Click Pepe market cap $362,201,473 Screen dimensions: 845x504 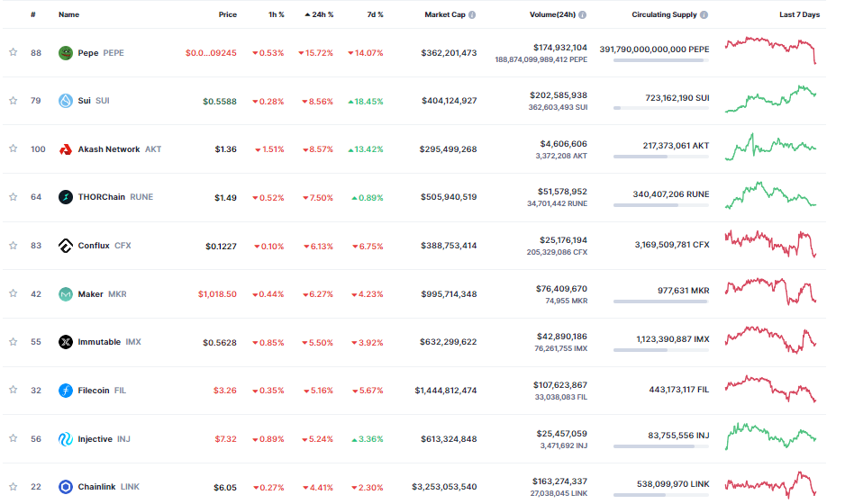[449, 53]
